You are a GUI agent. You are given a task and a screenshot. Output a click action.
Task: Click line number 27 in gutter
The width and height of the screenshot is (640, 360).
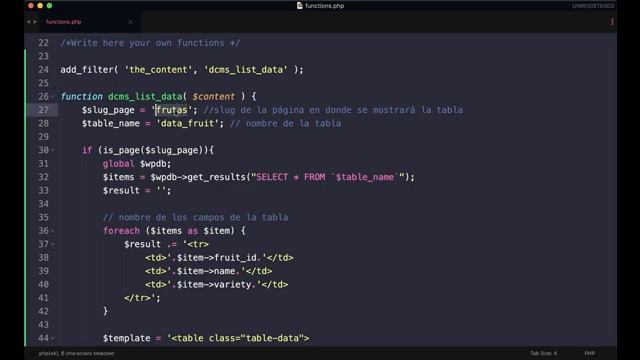(x=43, y=110)
